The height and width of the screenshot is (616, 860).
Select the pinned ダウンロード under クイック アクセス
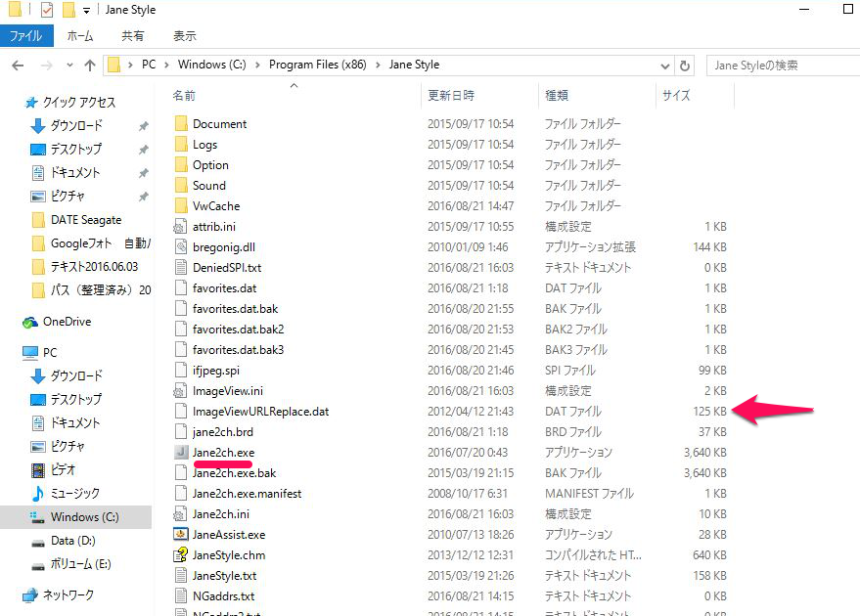point(76,126)
